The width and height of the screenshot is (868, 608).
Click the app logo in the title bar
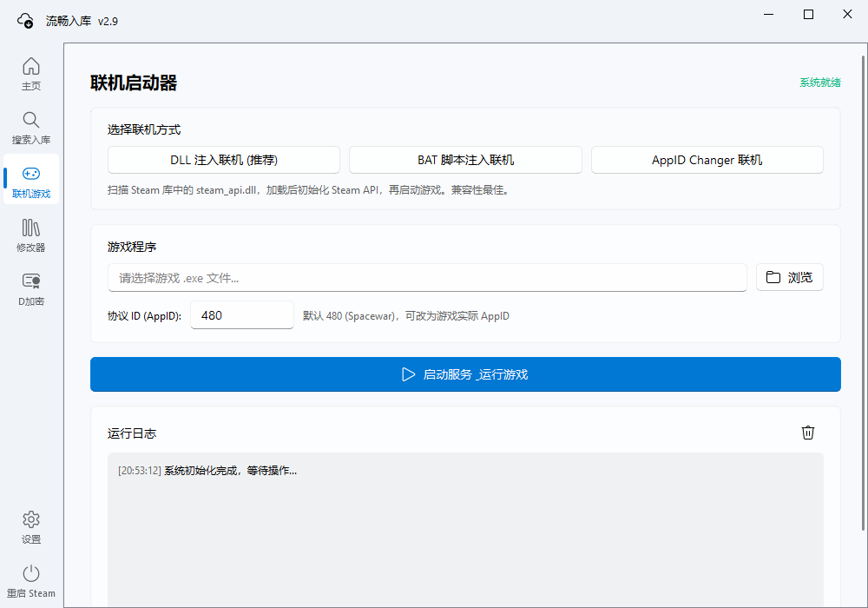tap(25, 19)
